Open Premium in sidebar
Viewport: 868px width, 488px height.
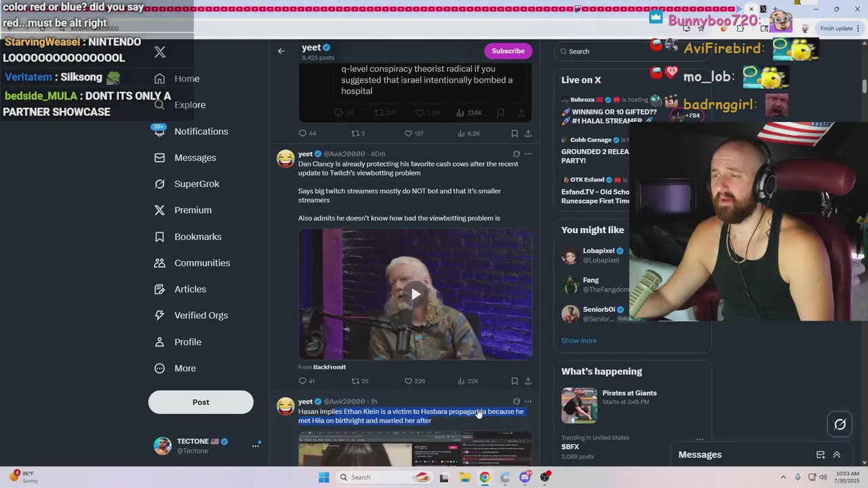point(183,210)
